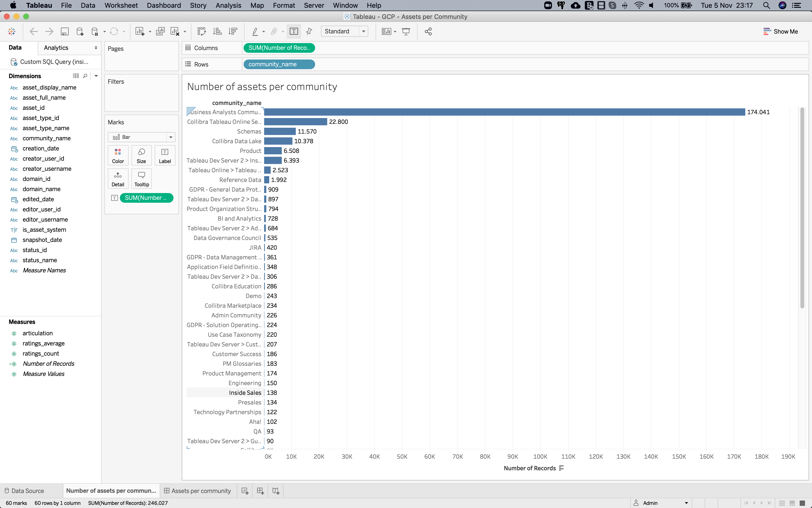The image size is (812, 508).
Task: Expand the Dimensions pane dropdown arrow
Action: [x=96, y=76]
